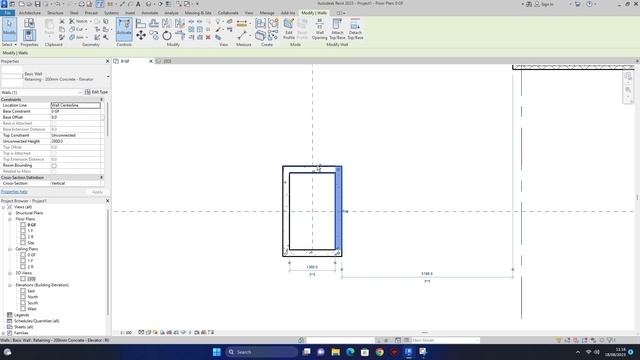This screenshot has height=360, width=640.
Task: Switch to the {3D} view tab
Action: coord(167,61)
